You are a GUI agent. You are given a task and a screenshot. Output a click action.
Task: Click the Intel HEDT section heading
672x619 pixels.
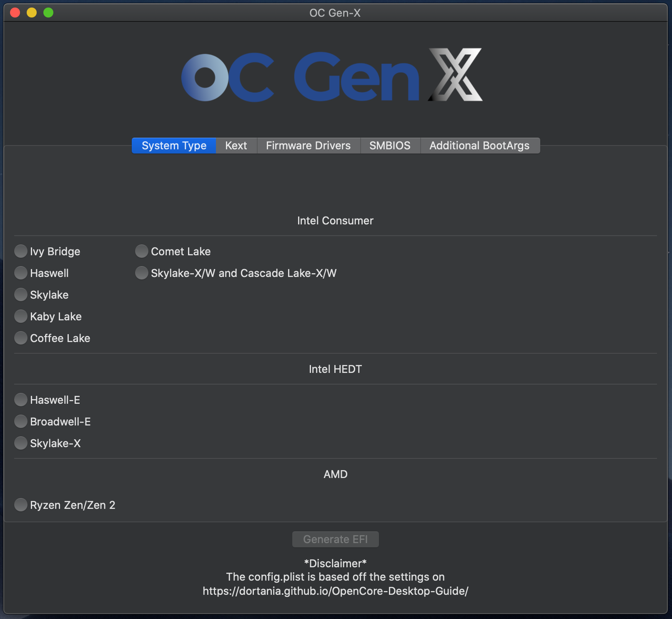pos(335,369)
